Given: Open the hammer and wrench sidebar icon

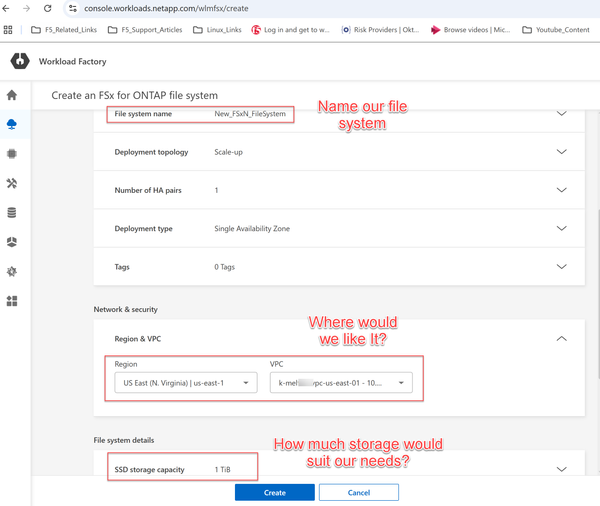Looking at the screenshot, I should pyautogui.click(x=12, y=183).
